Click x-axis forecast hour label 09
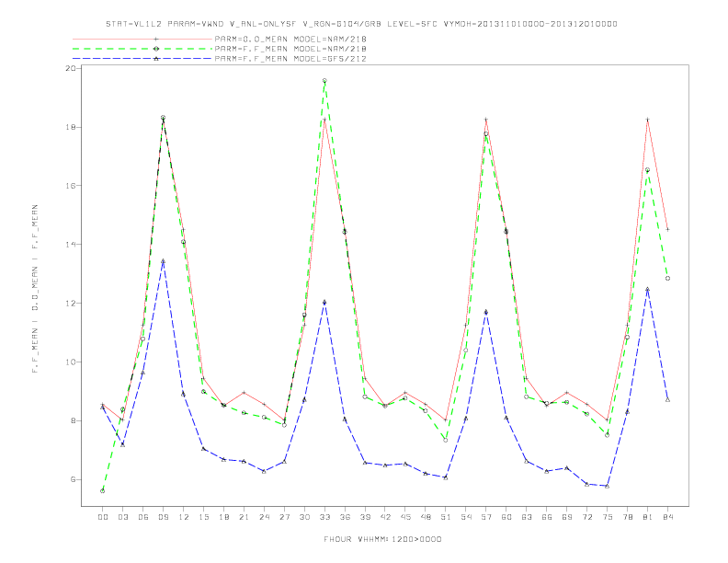 coord(163,517)
